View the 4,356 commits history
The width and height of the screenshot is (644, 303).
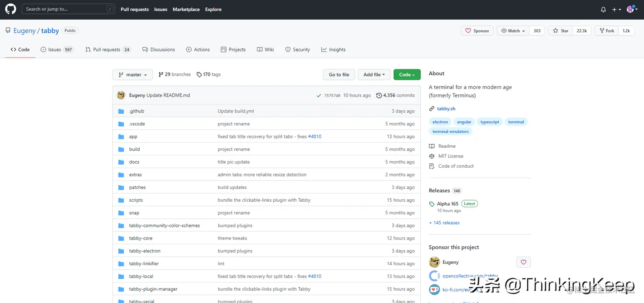395,95
